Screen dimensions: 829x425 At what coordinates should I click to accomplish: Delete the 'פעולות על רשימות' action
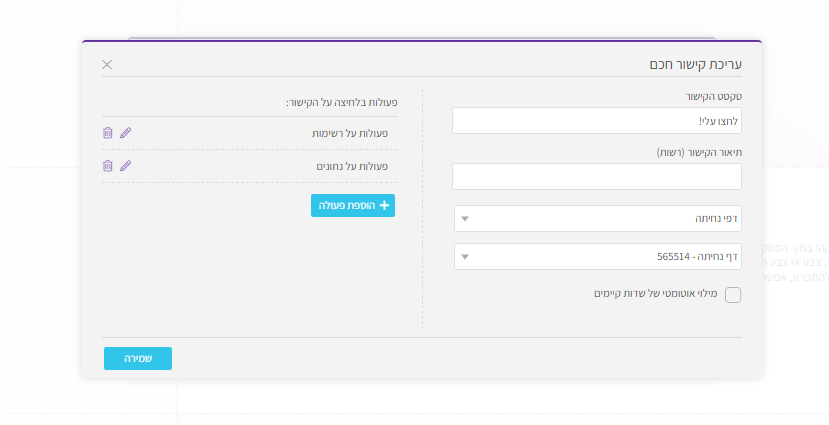coord(108,133)
